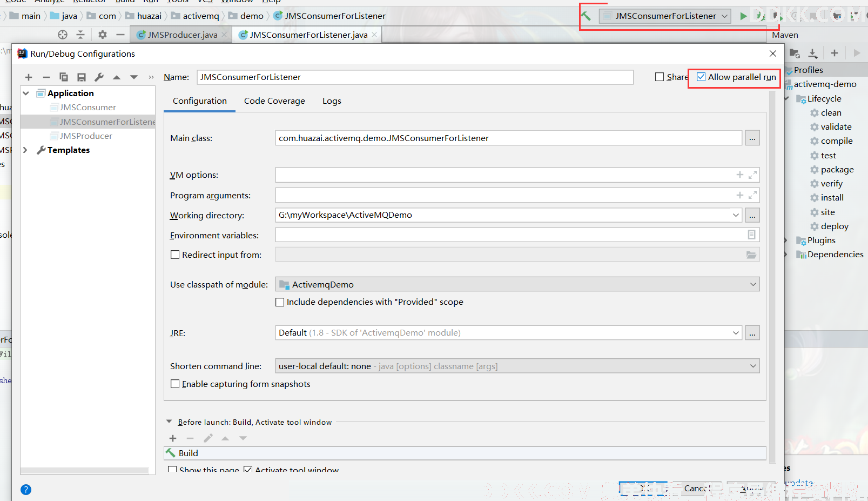Click the package Maven lifecycle goal

coord(837,170)
